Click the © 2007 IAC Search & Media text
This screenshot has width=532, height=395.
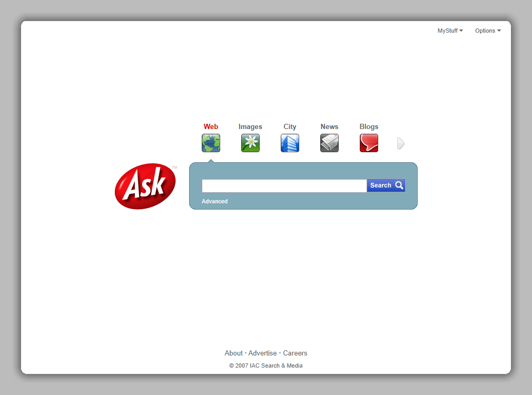pos(265,366)
